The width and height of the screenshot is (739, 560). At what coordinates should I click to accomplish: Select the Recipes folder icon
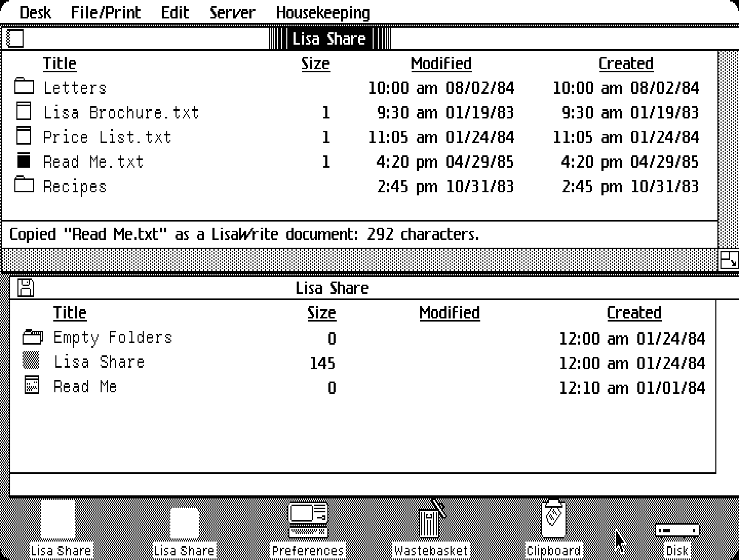tap(24, 185)
